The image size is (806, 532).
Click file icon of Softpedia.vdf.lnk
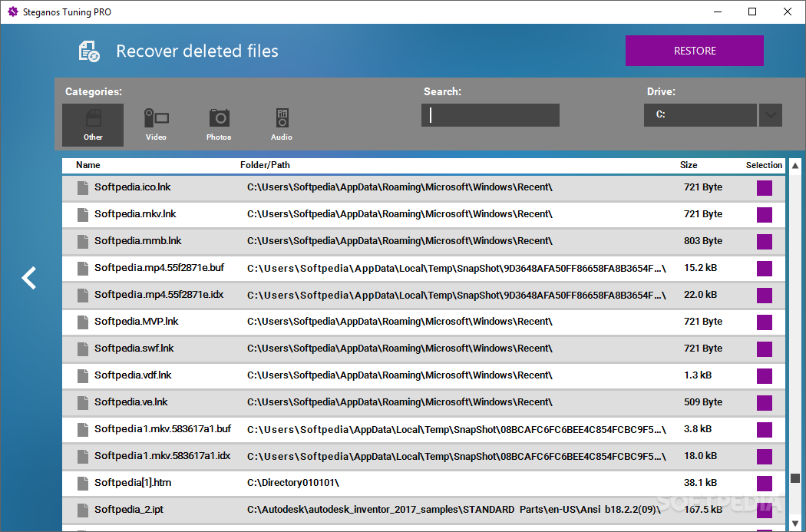[x=83, y=375]
